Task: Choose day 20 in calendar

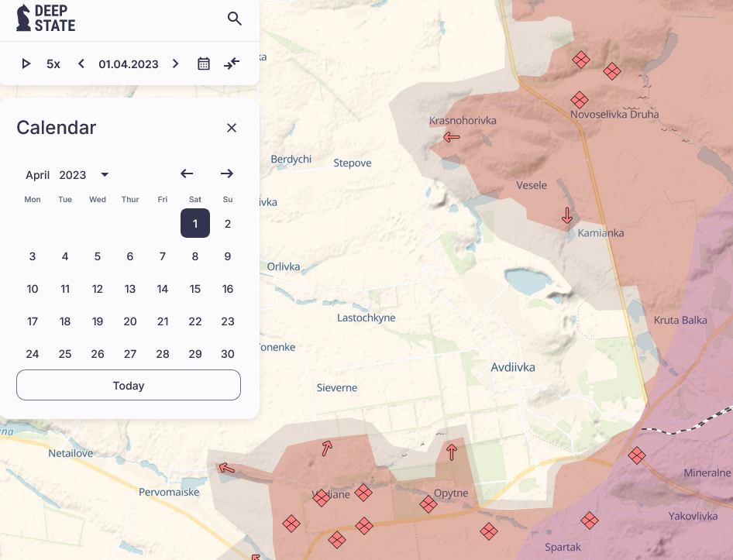Action: [x=130, y=321]
